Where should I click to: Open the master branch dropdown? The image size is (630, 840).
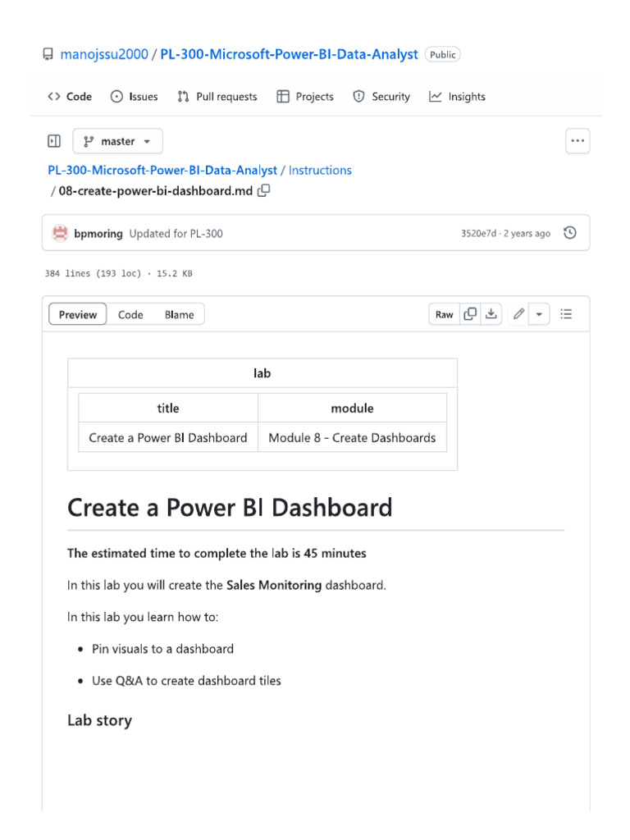(117, 141)
